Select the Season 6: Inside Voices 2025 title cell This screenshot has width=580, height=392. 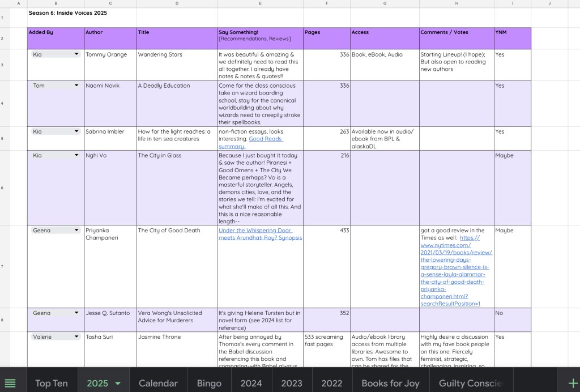coord(67,12)
